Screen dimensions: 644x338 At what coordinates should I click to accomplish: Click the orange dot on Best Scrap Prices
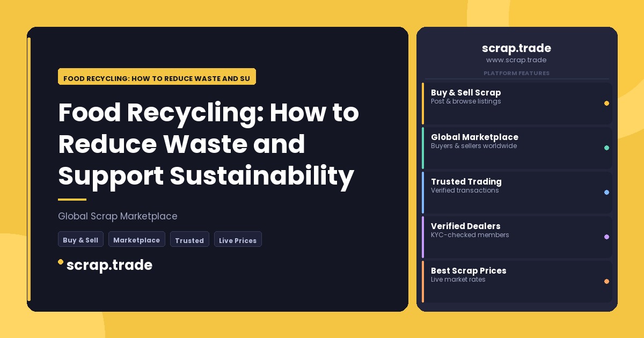pos(606,281)
